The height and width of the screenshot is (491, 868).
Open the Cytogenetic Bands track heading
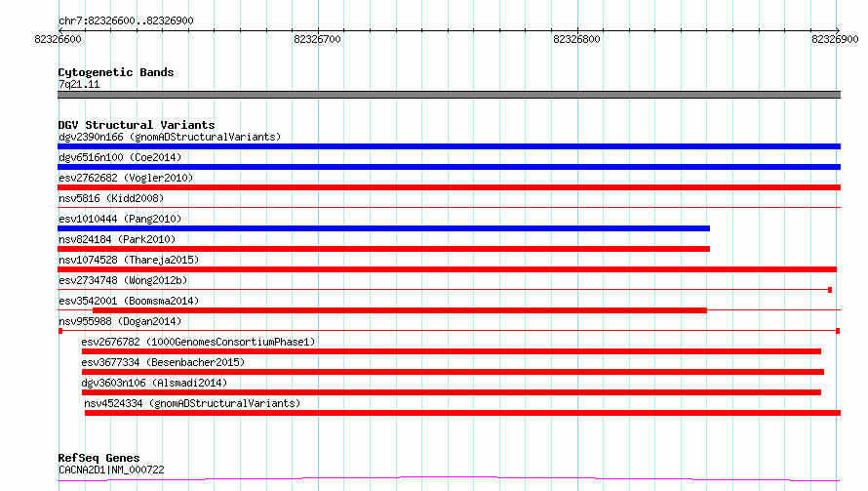(x=116, y=72)
